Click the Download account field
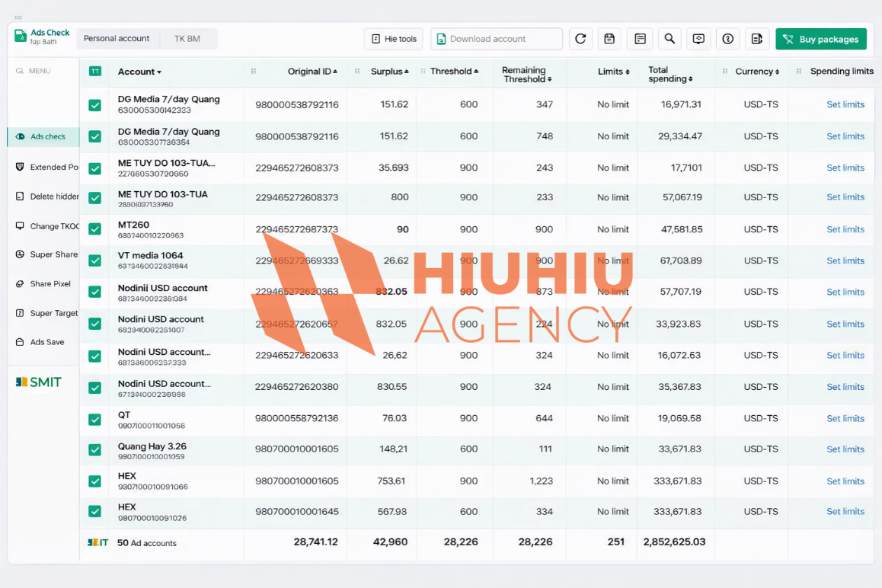Viewport: 882px width, 588px height. pyautogui.click(x=497, y=39)
